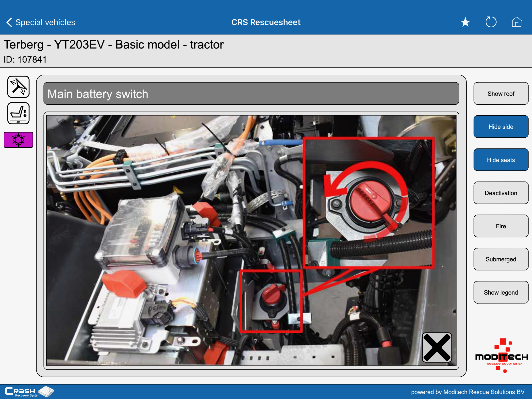Open Fire information
The height and width of the screenshot is (399, 532).
tap(501, 226)
